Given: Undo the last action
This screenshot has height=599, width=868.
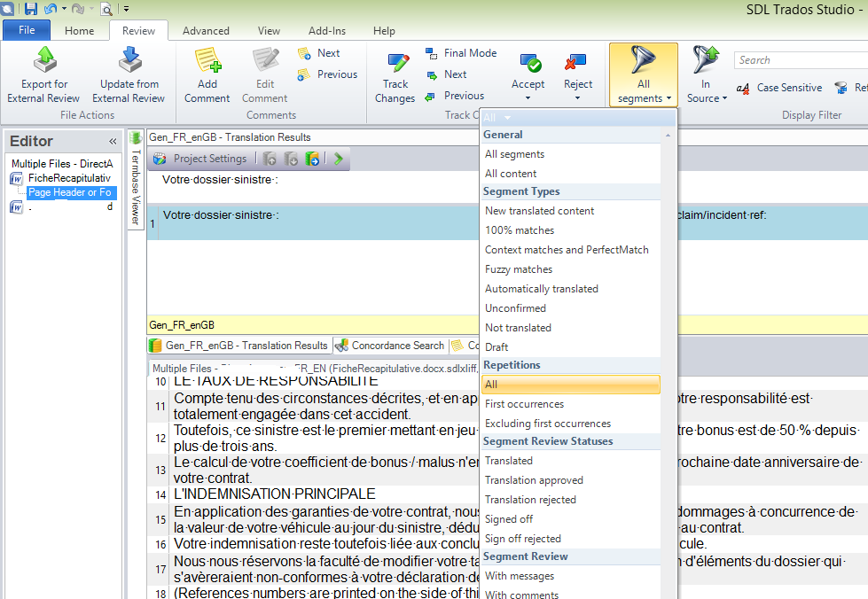Looking at the screenshot, I should [50, 9].
